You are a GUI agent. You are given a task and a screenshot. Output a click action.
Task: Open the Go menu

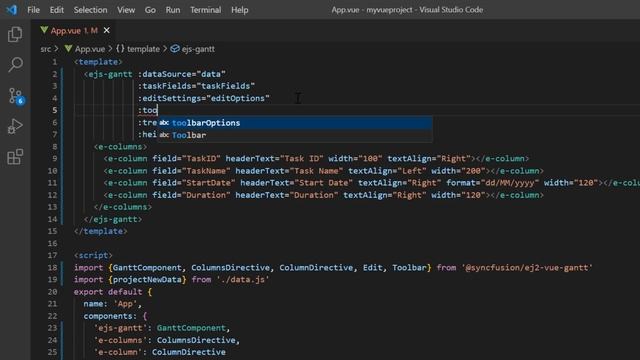pyautogui.click(x=150, y=10)
